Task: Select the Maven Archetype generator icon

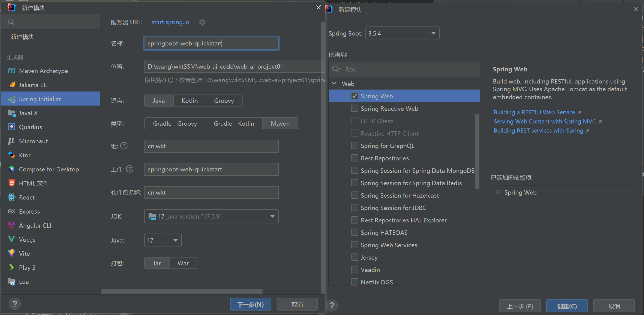Action: 12,71
